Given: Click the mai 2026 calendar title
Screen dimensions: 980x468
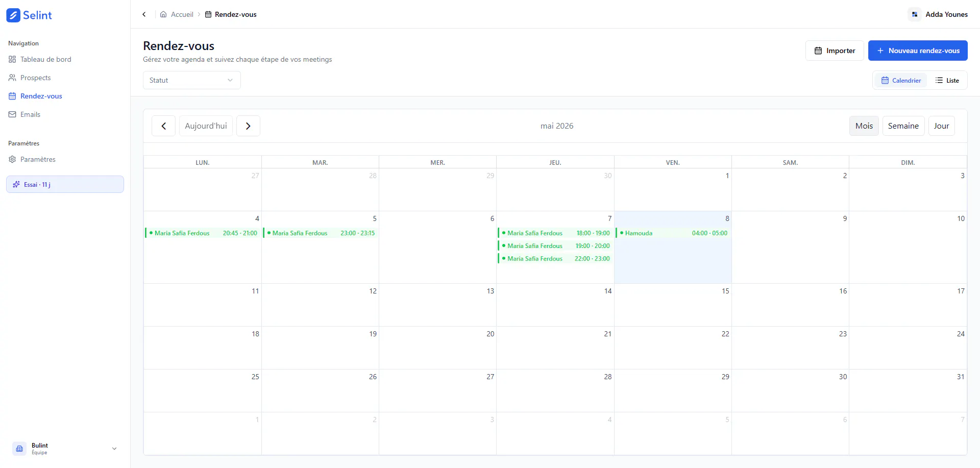Looking at the screenshot, I should [x=557, y=126].
